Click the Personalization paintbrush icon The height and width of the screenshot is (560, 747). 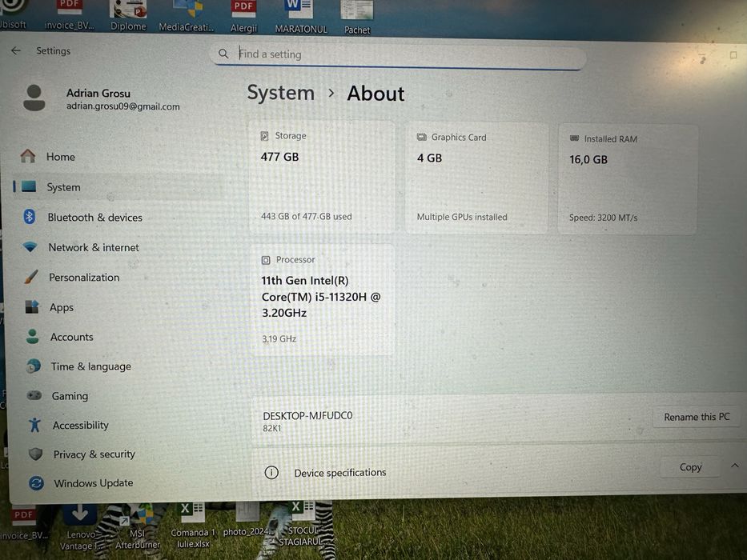point(31,277)
